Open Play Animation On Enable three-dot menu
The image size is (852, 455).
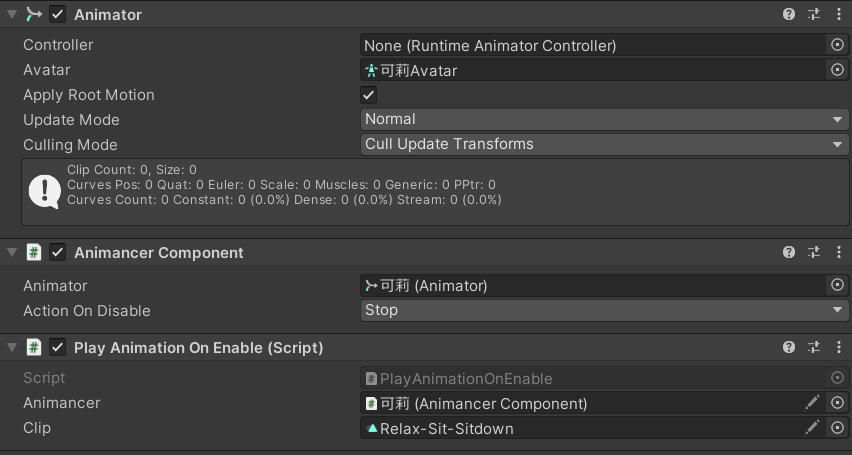coord(838,347)
